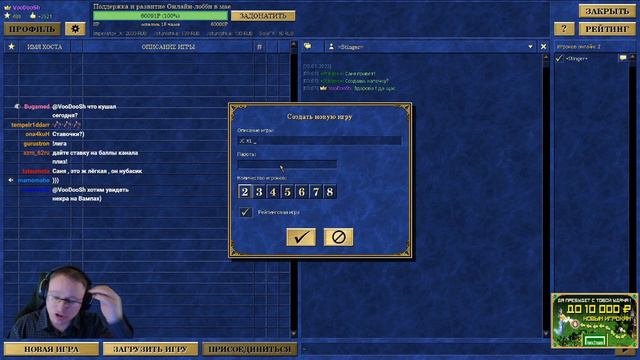Click the games list scrollbar up arrow
Image resolution: width=640 pixels, height=360 pixels.
[x=293, y=44]
